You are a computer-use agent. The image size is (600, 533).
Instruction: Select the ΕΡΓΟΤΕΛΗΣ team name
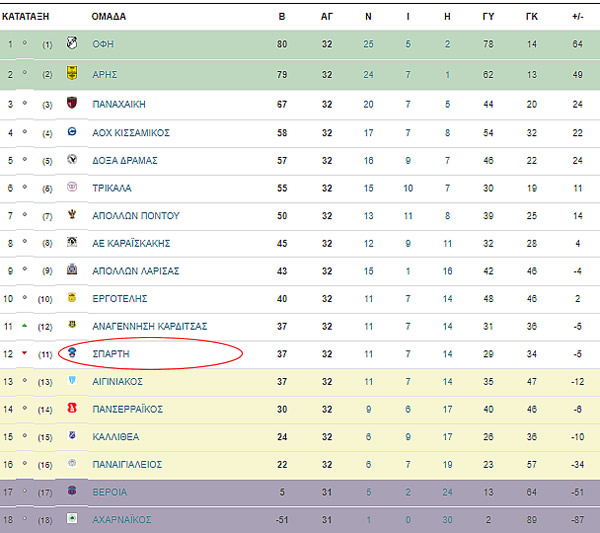[x=120, y=299]
